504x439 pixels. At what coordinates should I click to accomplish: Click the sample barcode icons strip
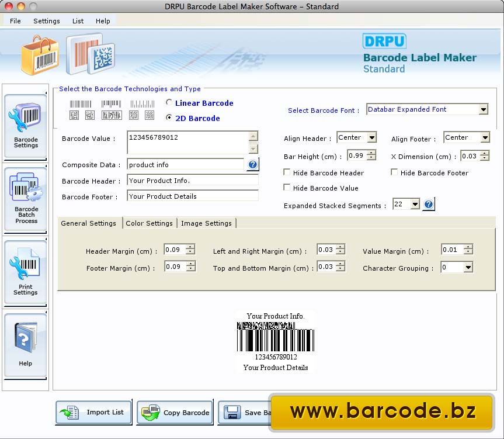tap(112, 110)
